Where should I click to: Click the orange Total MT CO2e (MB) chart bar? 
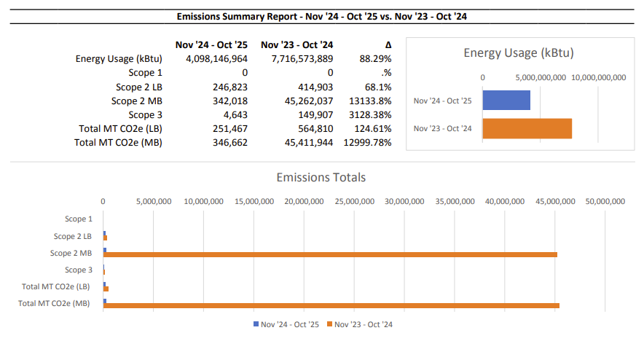tap(332, 305)
